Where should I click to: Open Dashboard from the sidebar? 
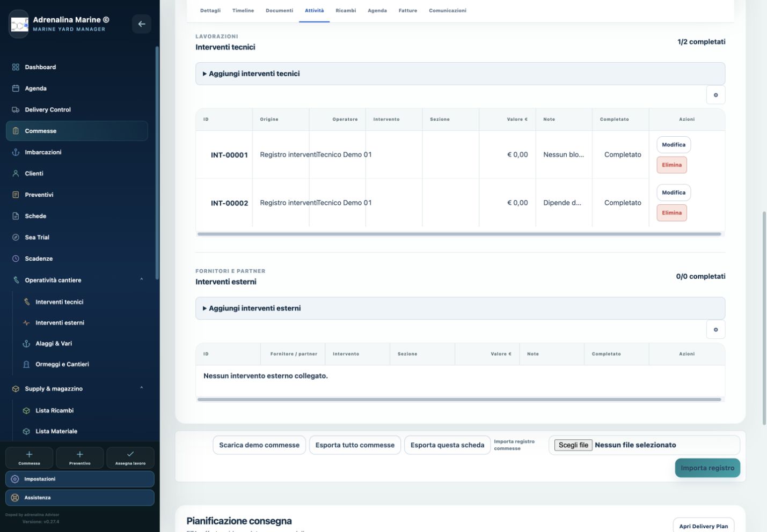(77, 67)
